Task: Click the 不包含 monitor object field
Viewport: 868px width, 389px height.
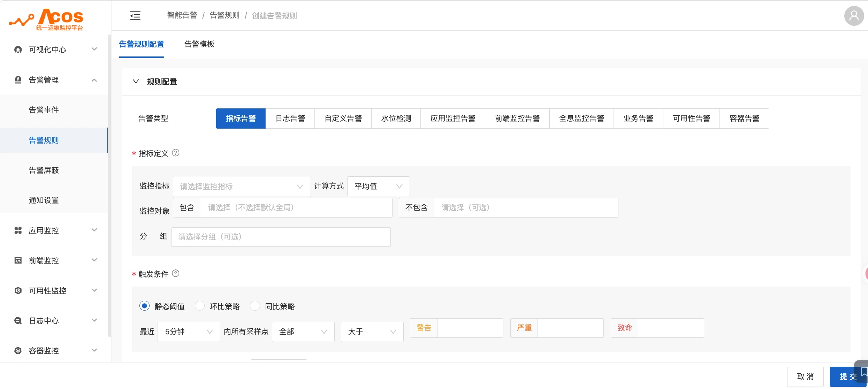Action: coord(526,208)
